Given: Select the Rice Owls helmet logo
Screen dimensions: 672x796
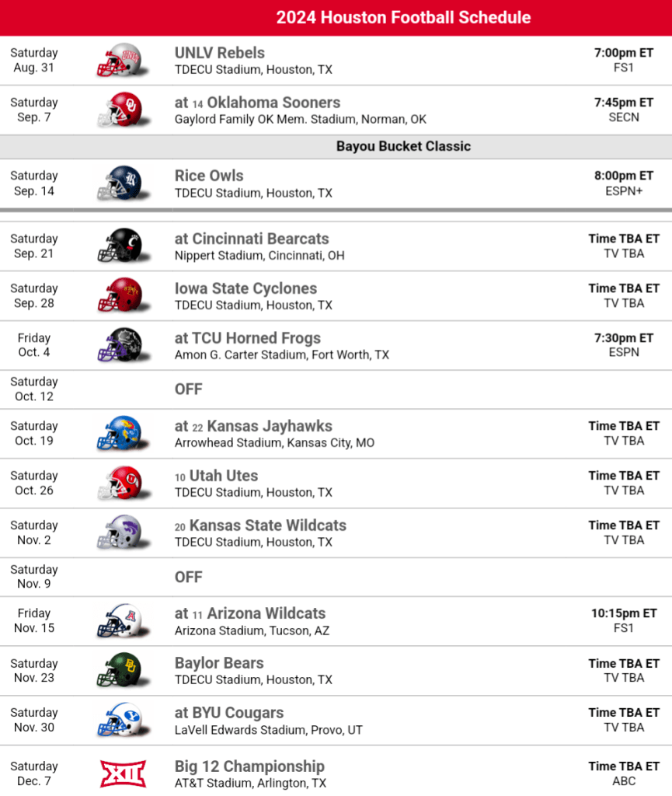Looking at the screenshot, I should [119, 183].
